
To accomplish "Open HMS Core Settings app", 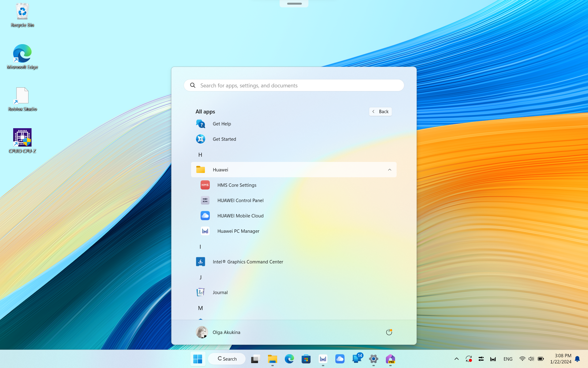I will tap(294, 185).
